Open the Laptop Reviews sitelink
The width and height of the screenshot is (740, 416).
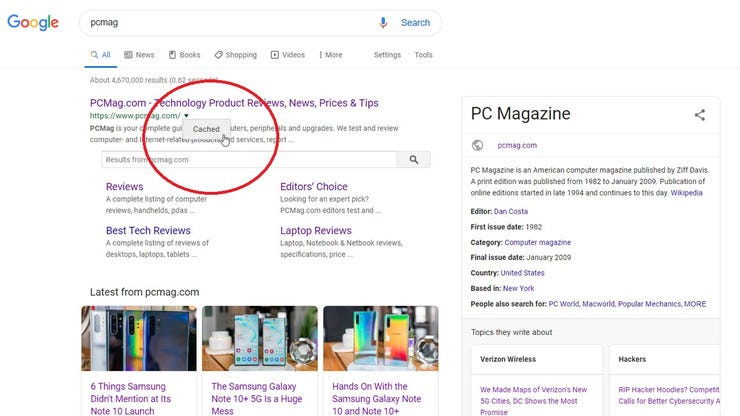coord(316,230)
